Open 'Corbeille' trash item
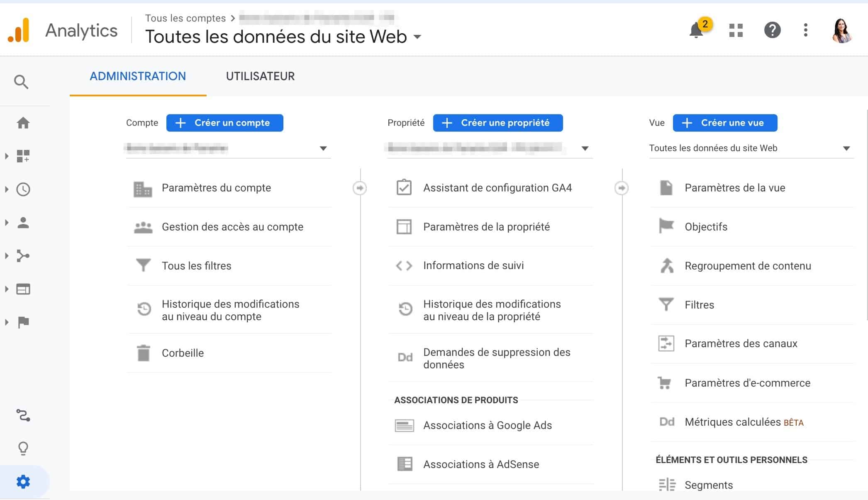The height and width of the screenshot is (500, 868). coord(229,353)
